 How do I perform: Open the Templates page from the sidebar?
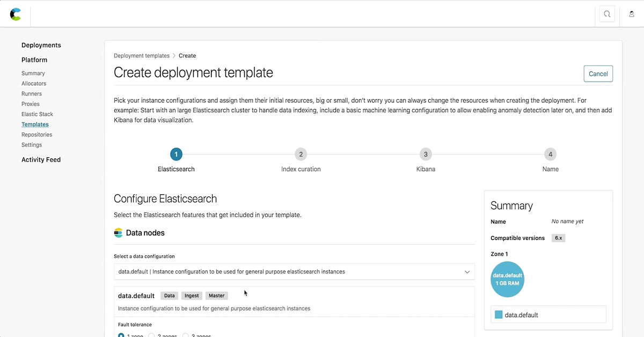(x=35, y=124)
